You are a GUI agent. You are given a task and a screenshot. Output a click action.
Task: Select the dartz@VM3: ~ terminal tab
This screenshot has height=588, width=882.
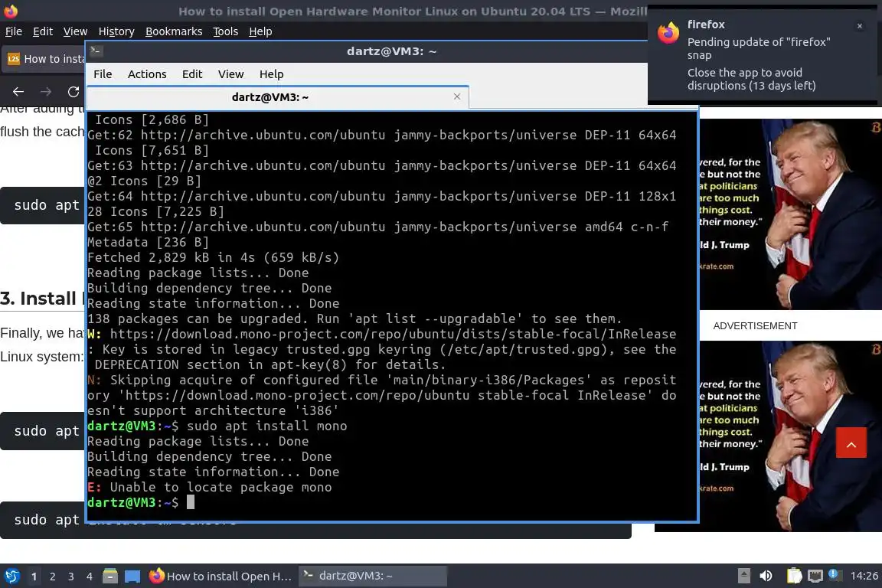click(270, 97)
